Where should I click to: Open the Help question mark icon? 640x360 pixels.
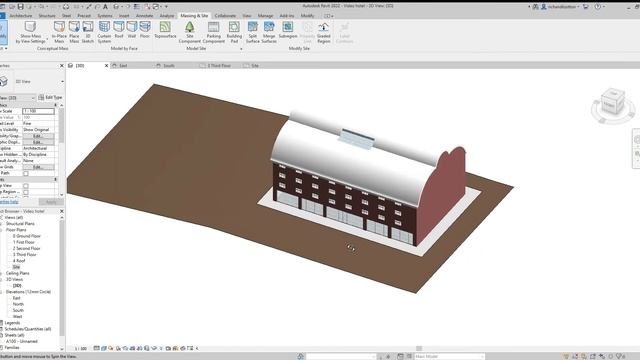pos(598,7)
